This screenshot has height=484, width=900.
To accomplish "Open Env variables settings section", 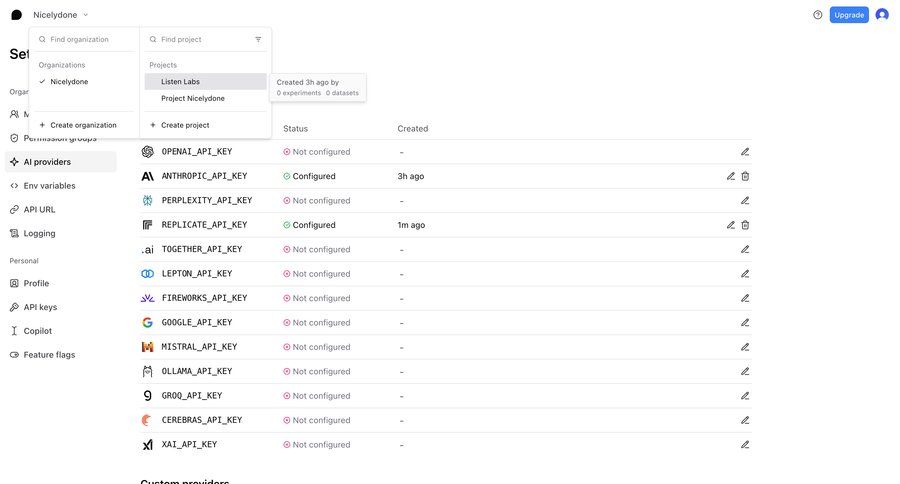I will click(61, 186).
